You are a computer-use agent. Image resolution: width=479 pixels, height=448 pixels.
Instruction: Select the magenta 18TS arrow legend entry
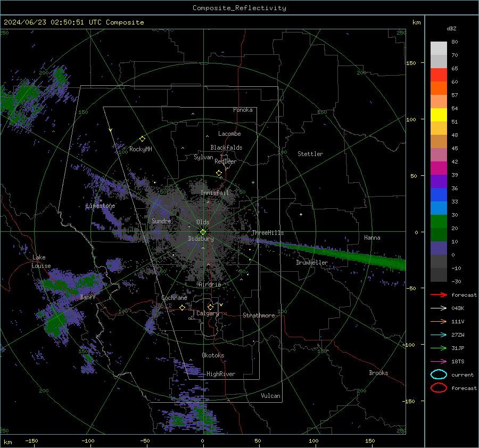tap(439, 362)
